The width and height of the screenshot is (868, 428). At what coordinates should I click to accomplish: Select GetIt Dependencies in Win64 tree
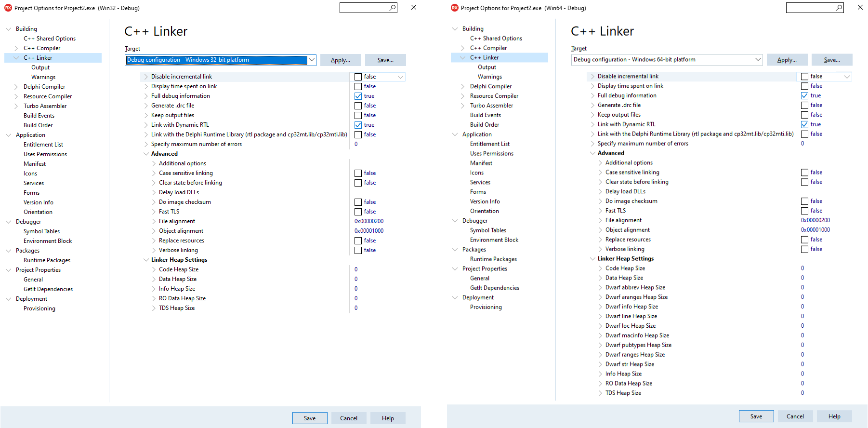(495, 288)
